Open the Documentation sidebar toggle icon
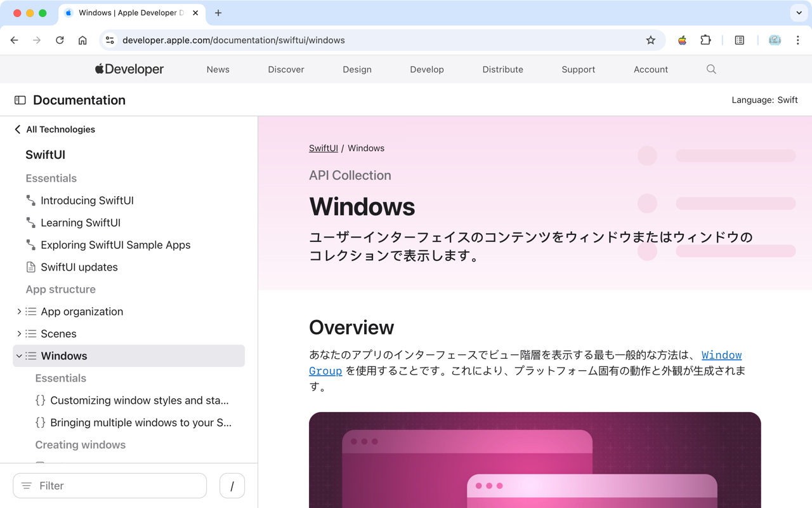Viewport: 812px width, 508px height. 20,100
